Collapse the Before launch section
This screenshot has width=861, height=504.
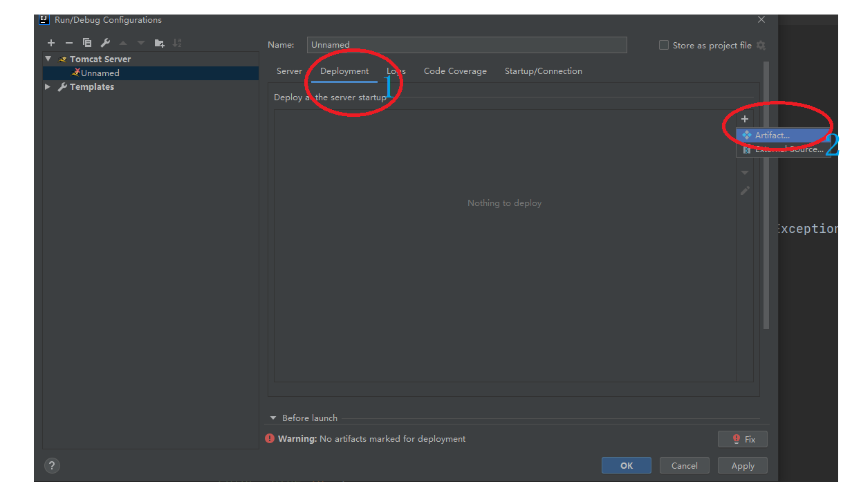pyautogui.click(x=273, y=418)
